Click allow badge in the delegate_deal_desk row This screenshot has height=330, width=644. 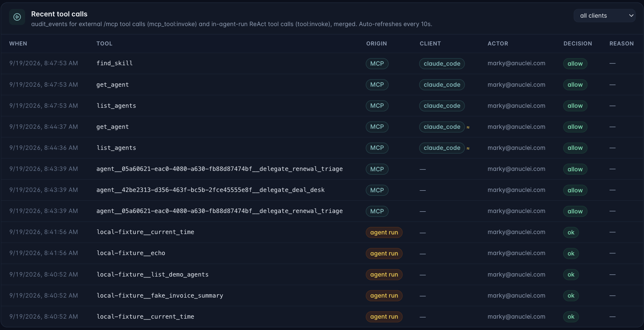575,190
